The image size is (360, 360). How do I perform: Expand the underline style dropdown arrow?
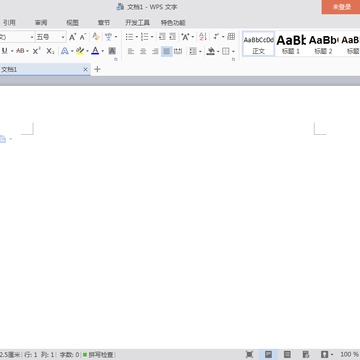pyautogui.click(x=12, y=51)
